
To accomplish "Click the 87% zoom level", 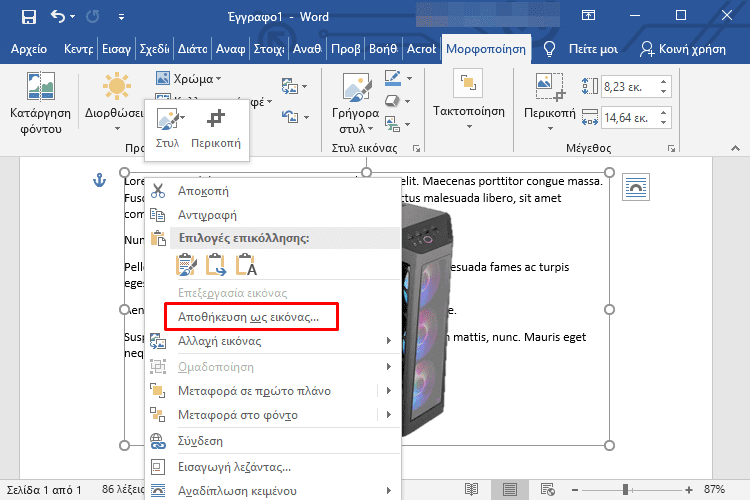I will pyautogui.click(x=714, y=489).
